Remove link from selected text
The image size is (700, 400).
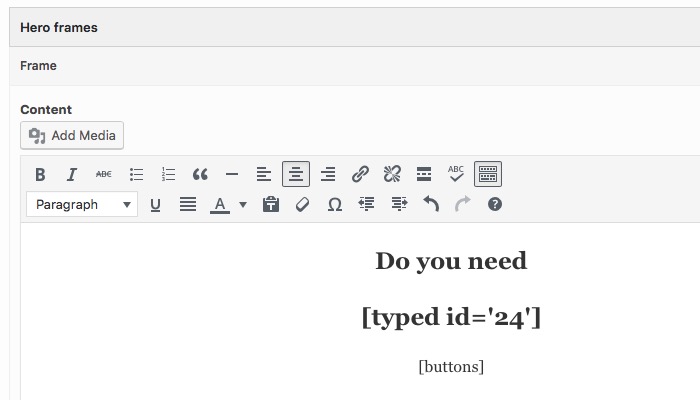pyautogui.click(x=392, y=174)
